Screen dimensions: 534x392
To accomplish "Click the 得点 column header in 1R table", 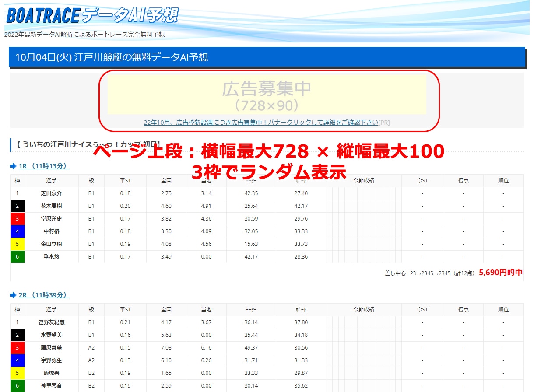I will [464, 181].
